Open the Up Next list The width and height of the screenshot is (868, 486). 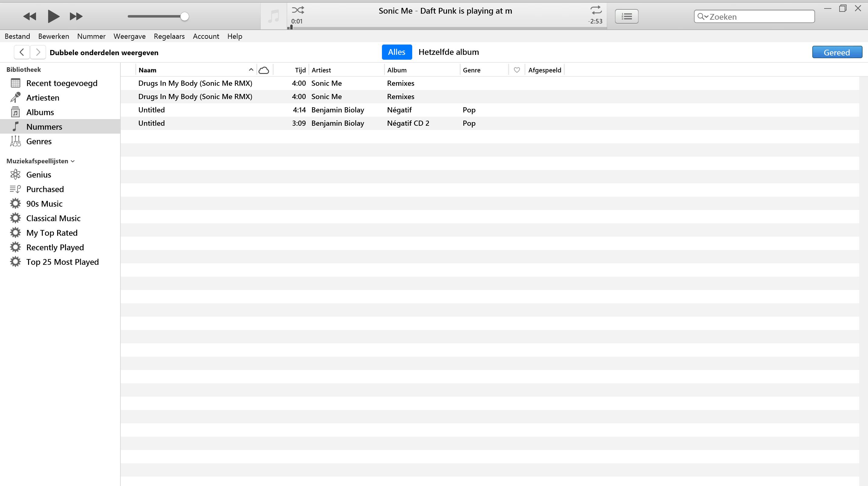[x=626, y=16]
